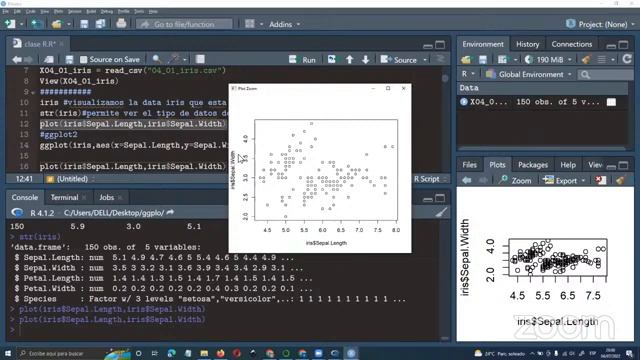Clear the console with broom icon
This screenshot has height=360, width=640.
[442, 212]
